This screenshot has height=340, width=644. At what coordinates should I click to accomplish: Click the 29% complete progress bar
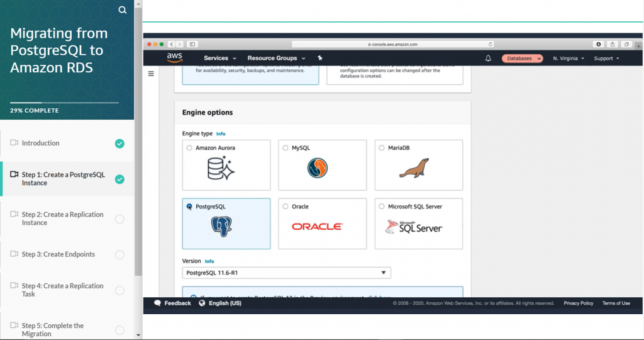coord(64,102)
